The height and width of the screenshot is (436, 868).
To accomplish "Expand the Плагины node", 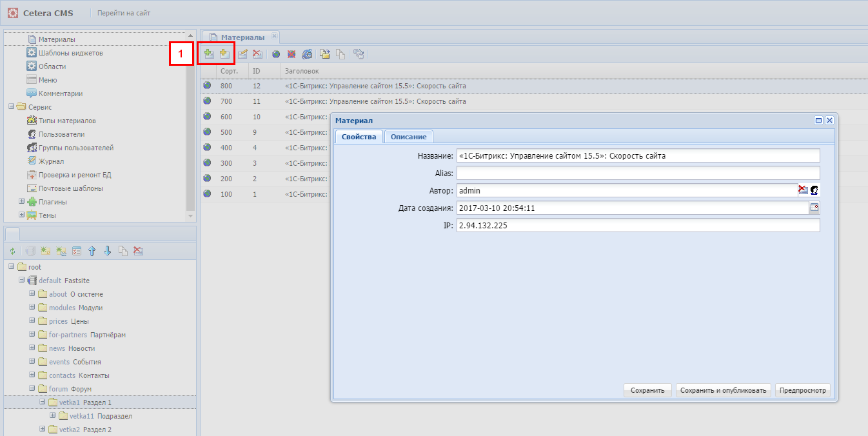I will [21, 202].
